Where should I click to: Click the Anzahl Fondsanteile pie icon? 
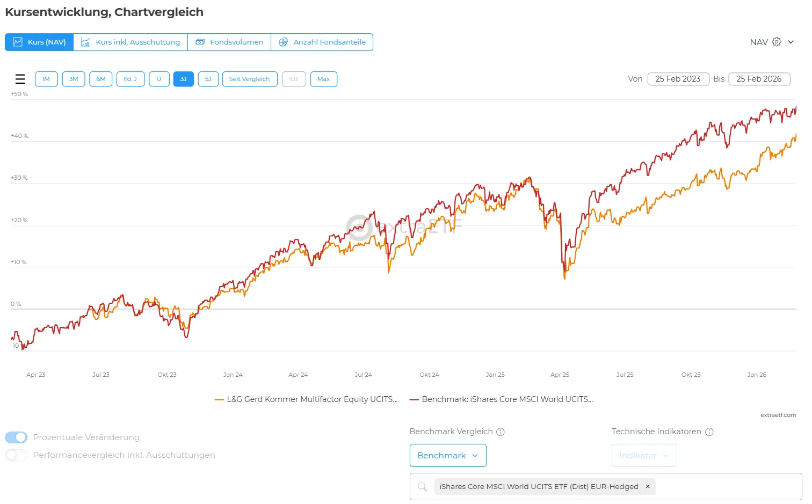click(283, 42)
